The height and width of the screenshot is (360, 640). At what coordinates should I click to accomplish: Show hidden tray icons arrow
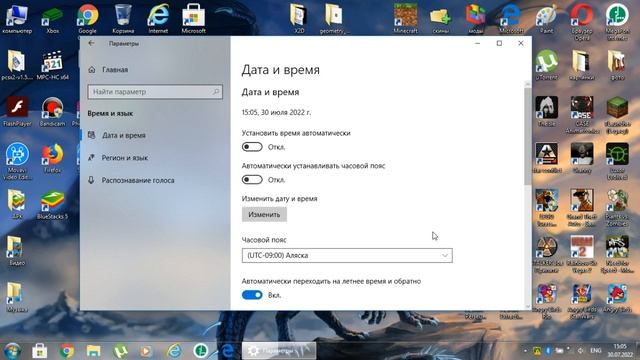click(x=525, y=351)
